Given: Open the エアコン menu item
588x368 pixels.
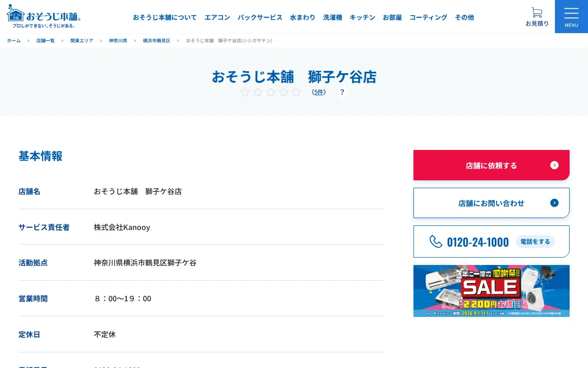Looking at the screenshot, I should (x=217, y=17).
